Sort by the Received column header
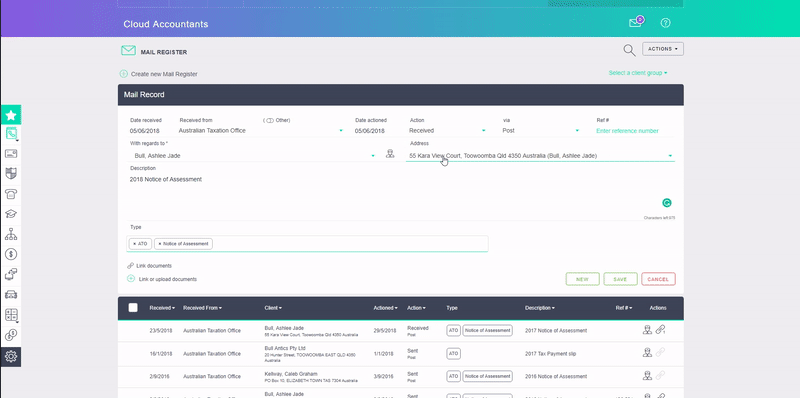Viewport: 800px width, 398px height. (x=162, y=308)
